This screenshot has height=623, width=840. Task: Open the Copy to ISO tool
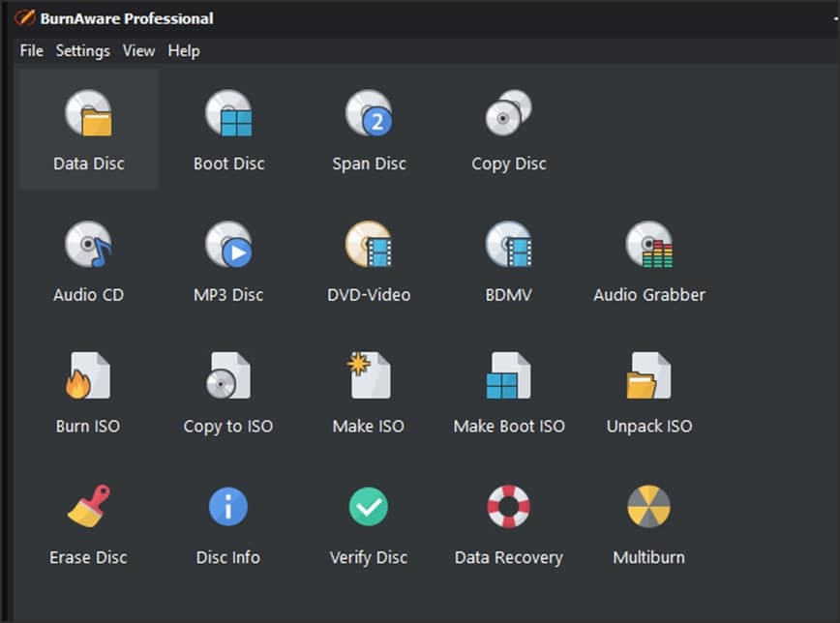coord(229,377)
